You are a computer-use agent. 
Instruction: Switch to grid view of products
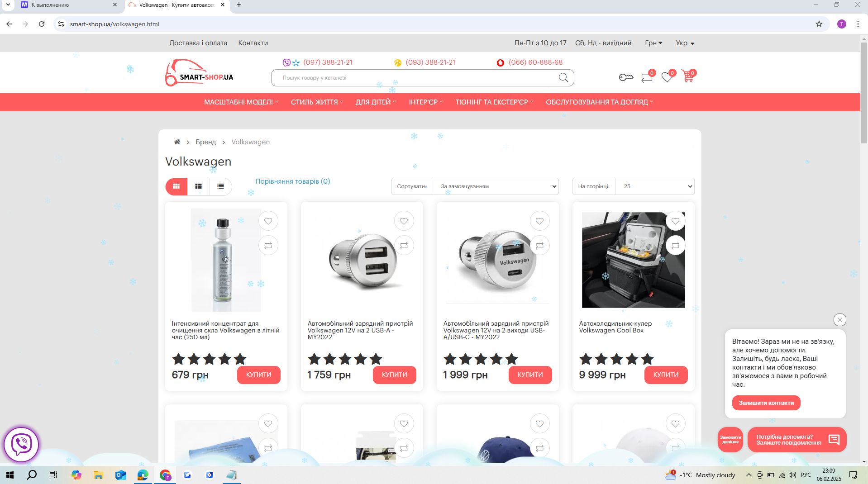click(176, 186)
